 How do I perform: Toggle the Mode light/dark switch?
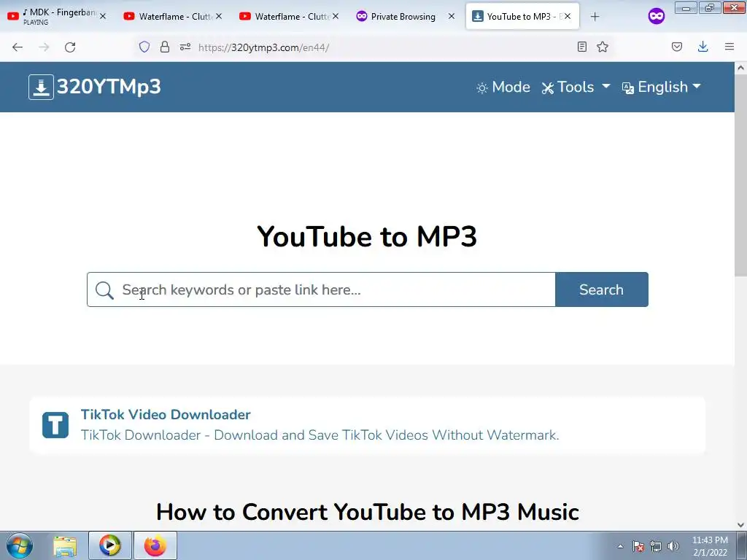[503, 87]
